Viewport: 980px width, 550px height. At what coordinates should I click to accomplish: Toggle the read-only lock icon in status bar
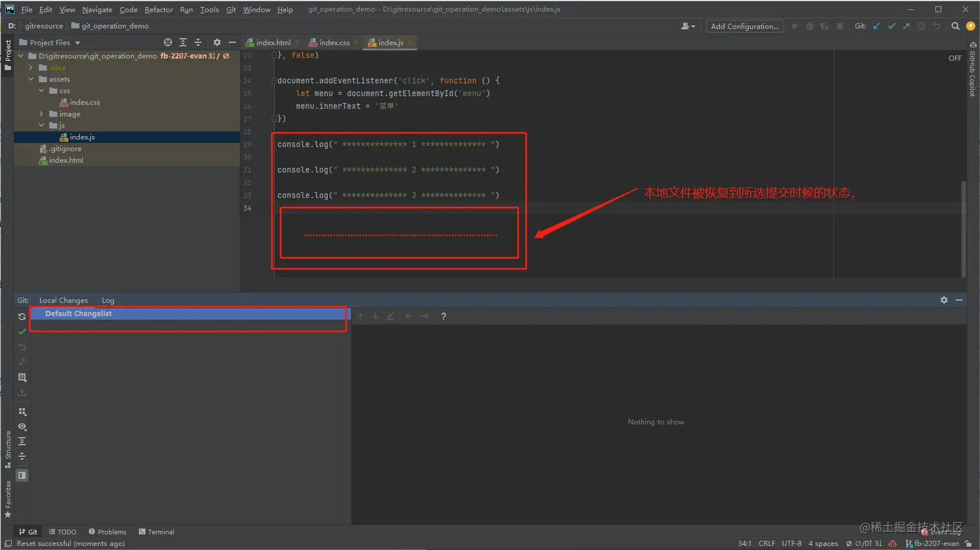point(968,544)
